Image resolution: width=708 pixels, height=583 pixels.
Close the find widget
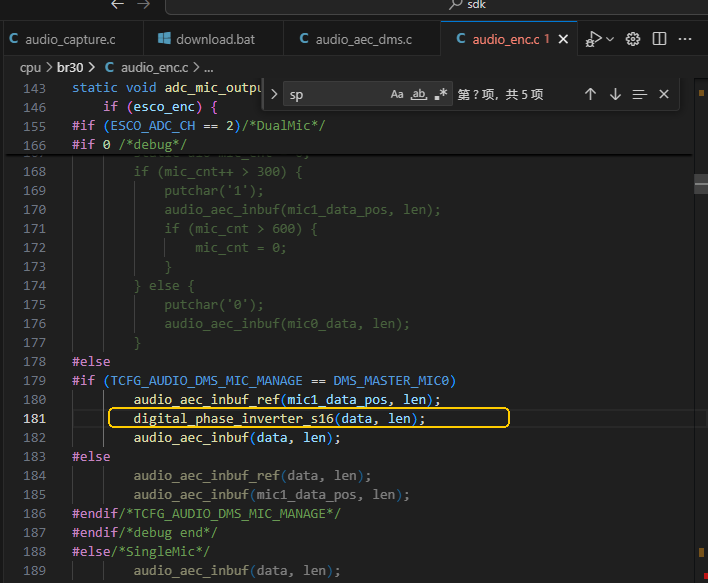664,94
